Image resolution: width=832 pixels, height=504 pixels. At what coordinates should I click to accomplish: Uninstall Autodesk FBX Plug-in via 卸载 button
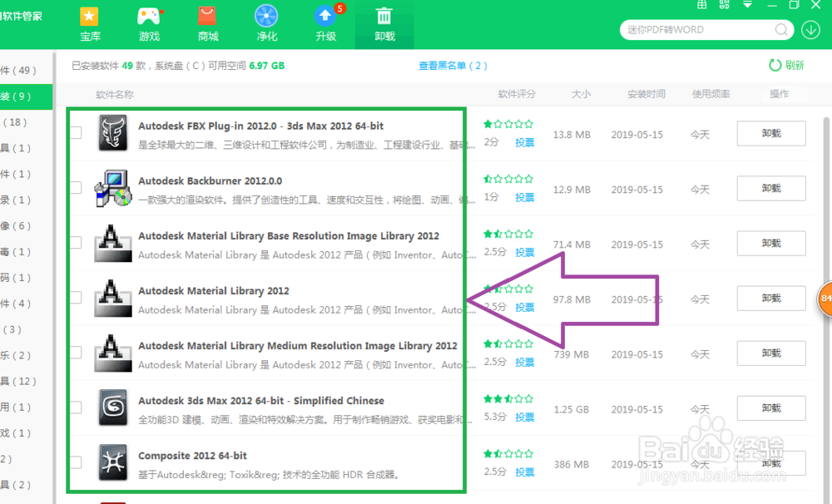(771, 133)
